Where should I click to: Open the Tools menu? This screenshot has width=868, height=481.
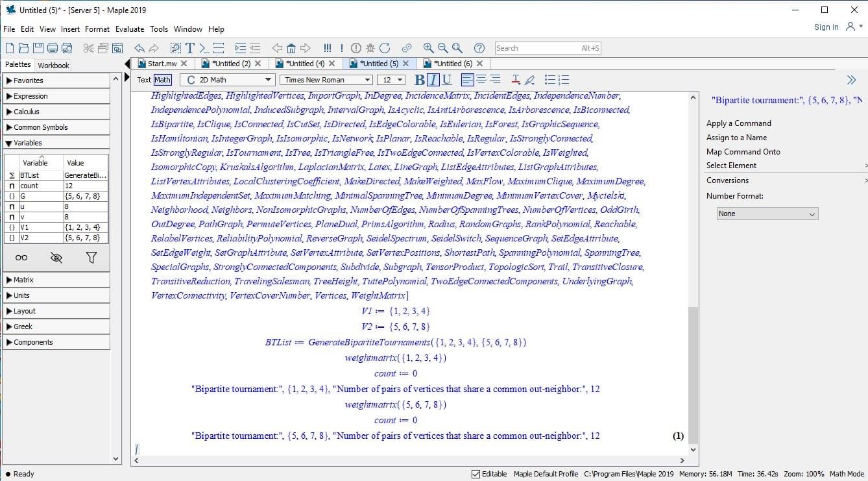click(x=159, y=29)
